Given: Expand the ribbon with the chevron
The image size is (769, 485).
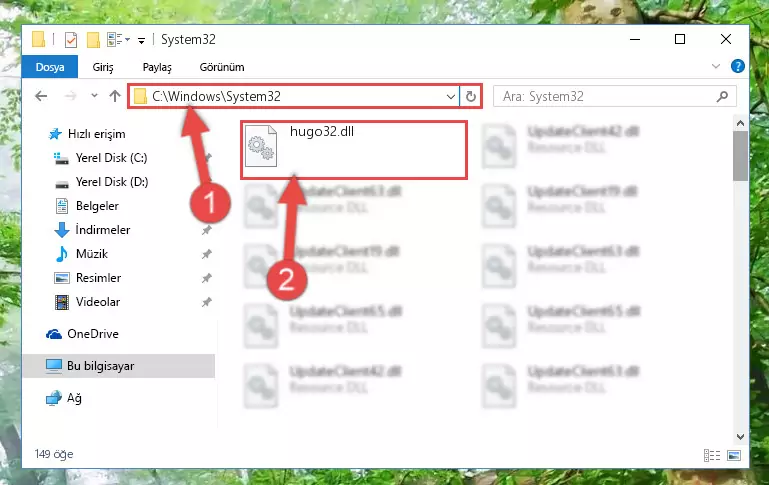Looking at the screenshot, I should (716, 66).
